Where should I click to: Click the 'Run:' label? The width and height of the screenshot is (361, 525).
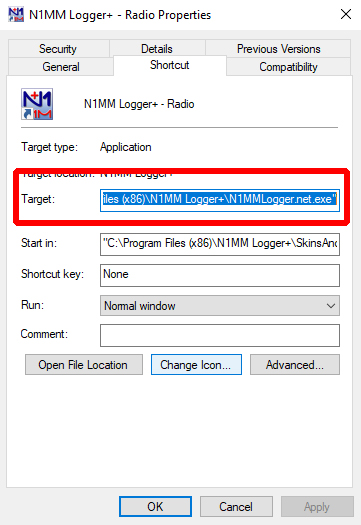pos(32,305)
